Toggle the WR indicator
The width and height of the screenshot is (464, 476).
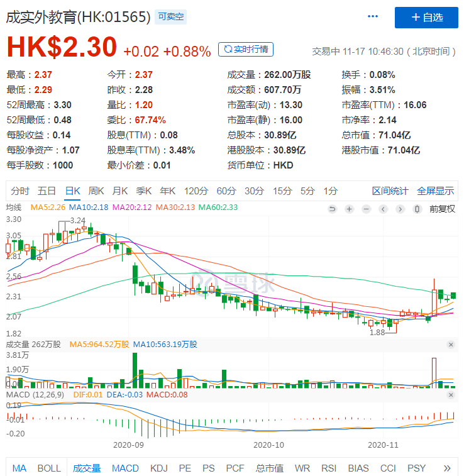(x=302, y=468)
